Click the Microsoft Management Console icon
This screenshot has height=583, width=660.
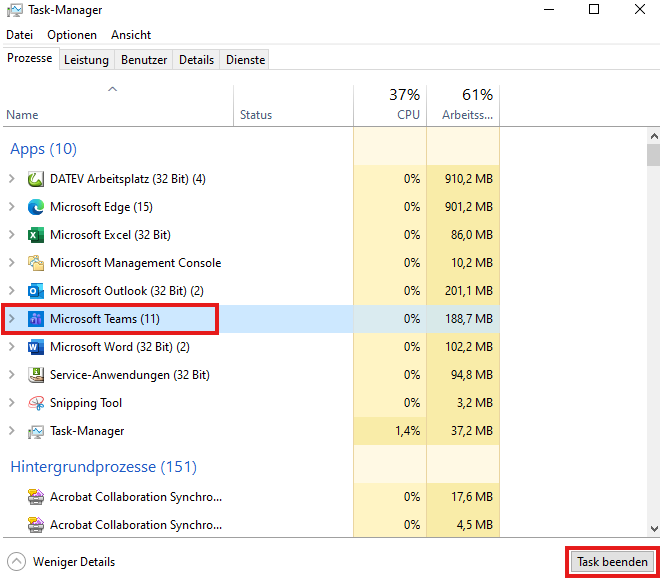(x=36, y=263)
